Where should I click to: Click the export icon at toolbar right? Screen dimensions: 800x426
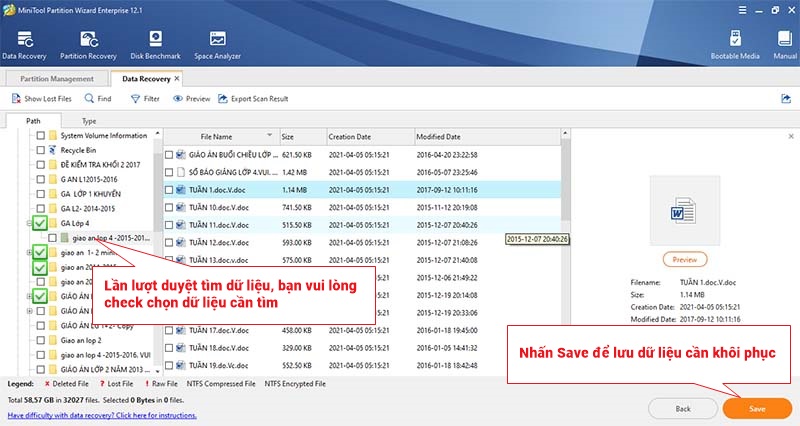[786, 98]
